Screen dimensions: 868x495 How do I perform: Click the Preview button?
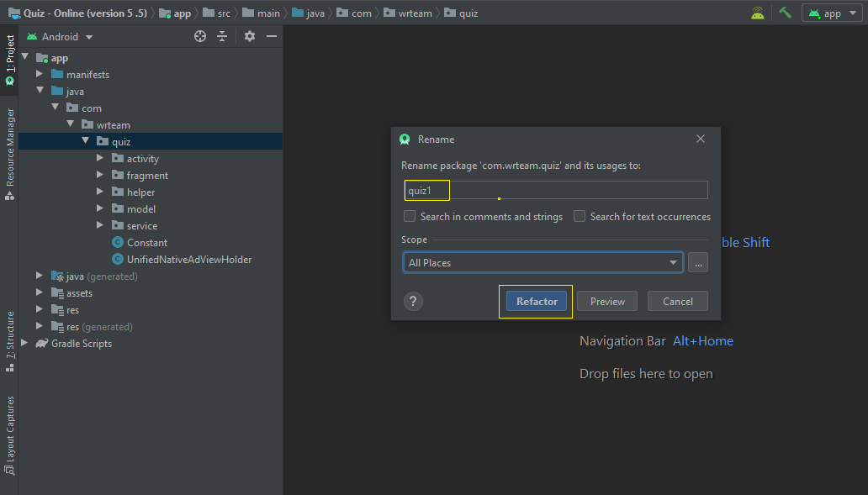[607, 302]
